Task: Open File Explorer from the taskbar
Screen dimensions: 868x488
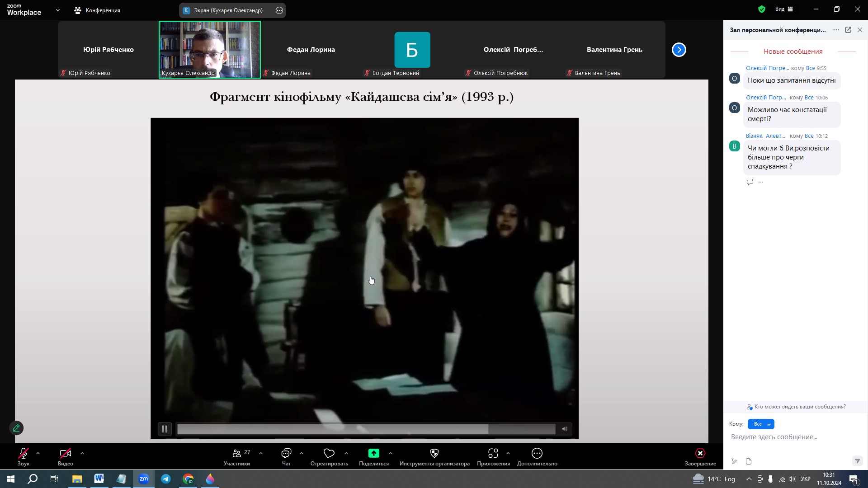Action: point(77,479)
